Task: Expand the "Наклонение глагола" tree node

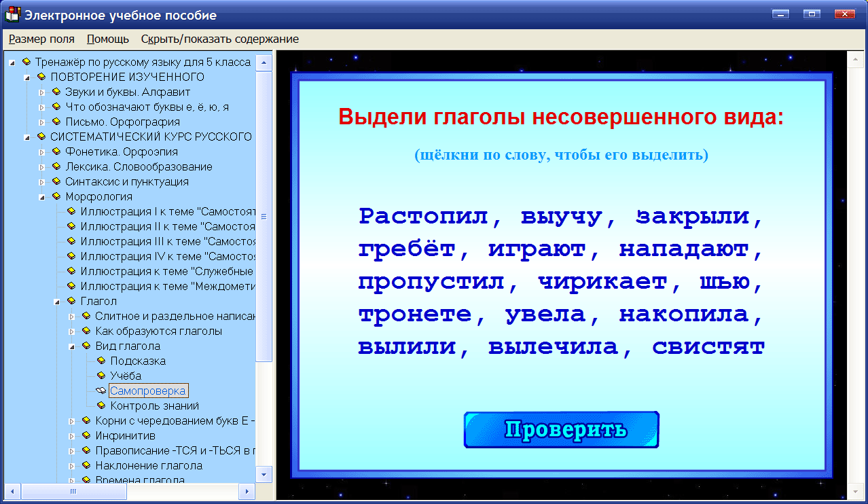Action: coord(71,465)
